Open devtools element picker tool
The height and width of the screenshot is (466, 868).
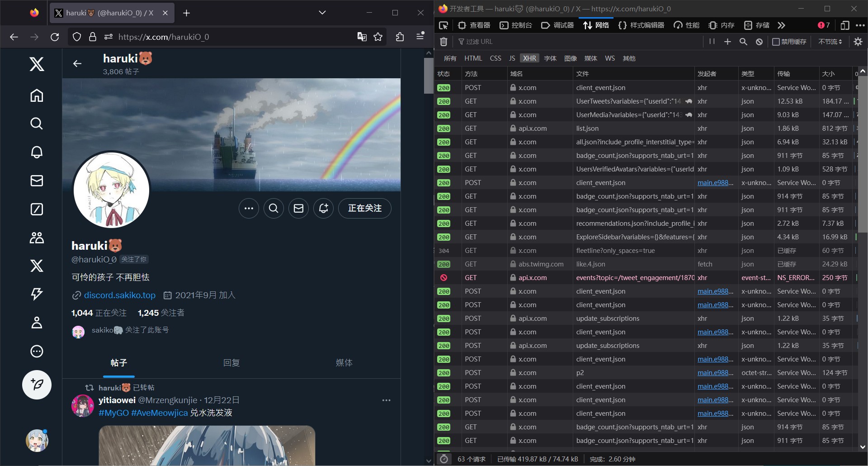[x=443, y=25]
